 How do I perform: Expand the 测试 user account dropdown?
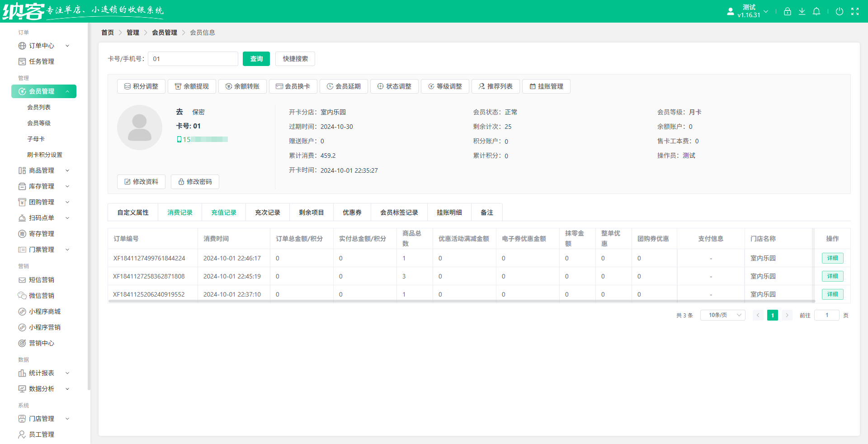pyautogui.click(x=766, y=11)
